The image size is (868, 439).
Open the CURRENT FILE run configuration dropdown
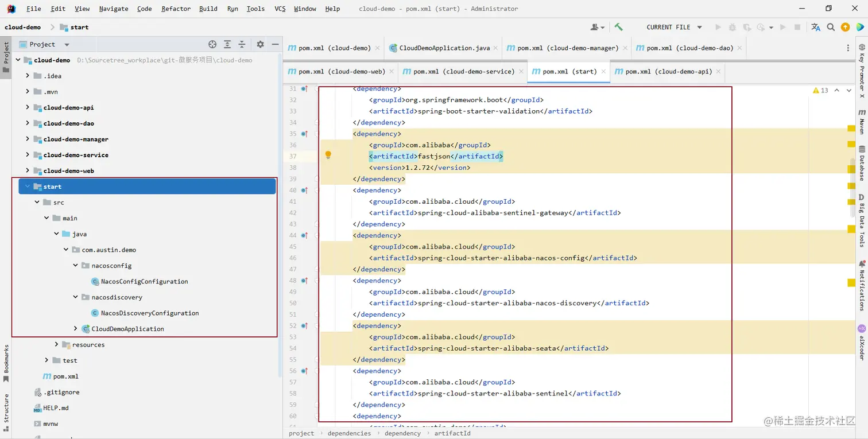coord(674,27)
